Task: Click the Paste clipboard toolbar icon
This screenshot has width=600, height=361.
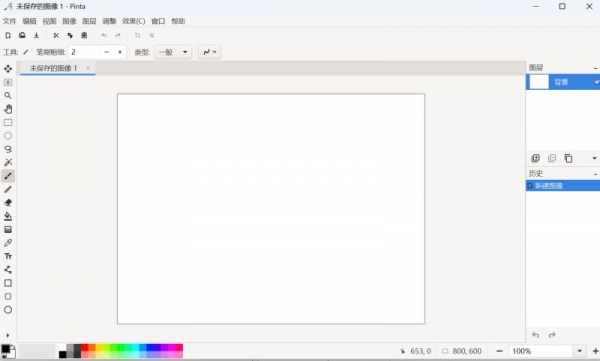Action: tap(84, 35)
